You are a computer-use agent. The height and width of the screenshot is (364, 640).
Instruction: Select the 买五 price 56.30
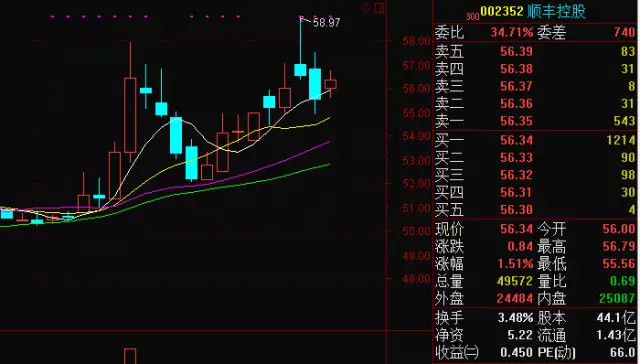(516, 210)
